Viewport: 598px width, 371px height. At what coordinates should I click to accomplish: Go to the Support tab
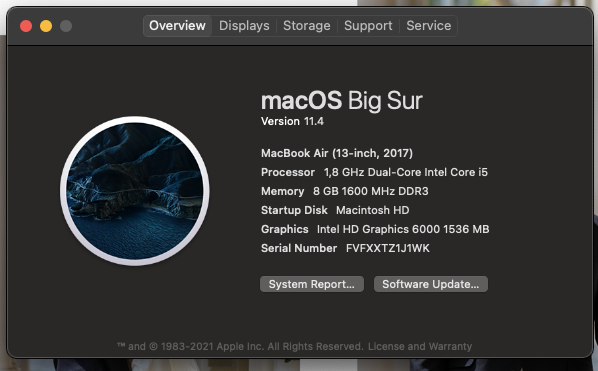[368, 26]
